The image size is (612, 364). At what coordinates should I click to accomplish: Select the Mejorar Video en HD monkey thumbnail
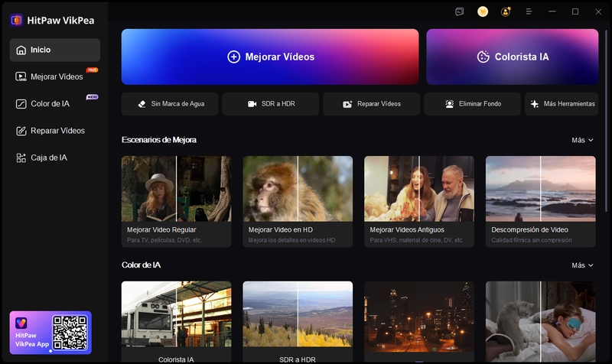[x=298, y=189]
